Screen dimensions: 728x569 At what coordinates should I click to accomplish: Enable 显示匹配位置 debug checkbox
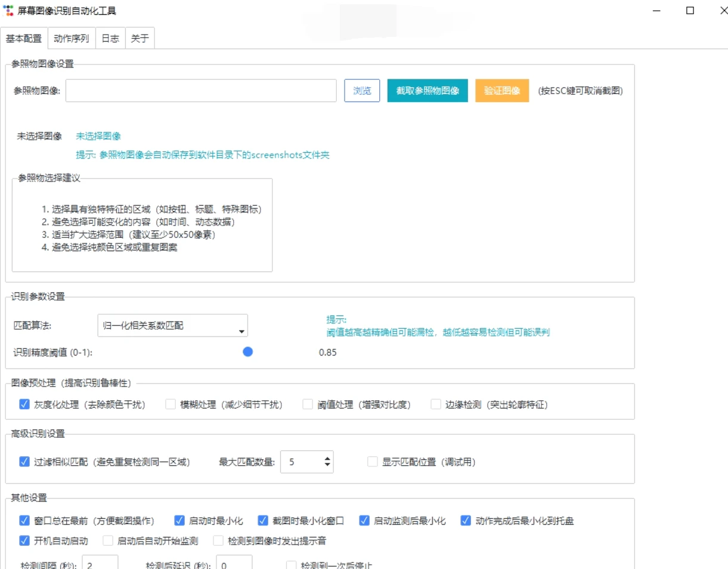click(x=373, y=462)
